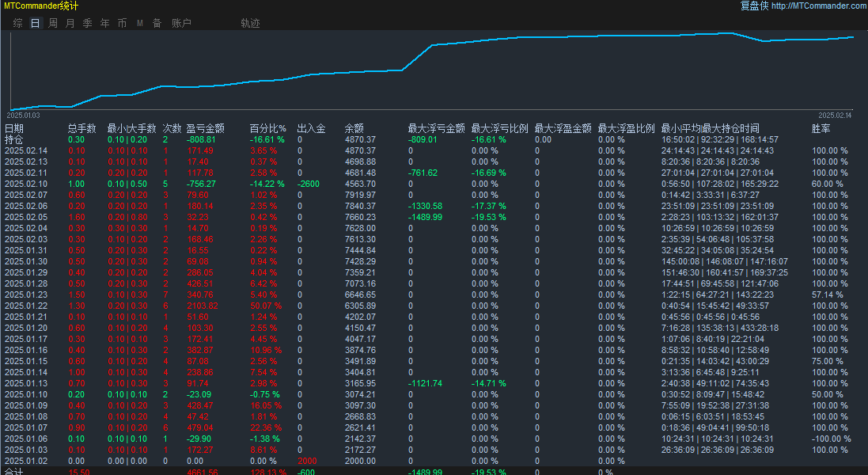Switch to the 综 summary tab
Image resolution: width=868 pixels, height=475 pixels.
(17, 23)
